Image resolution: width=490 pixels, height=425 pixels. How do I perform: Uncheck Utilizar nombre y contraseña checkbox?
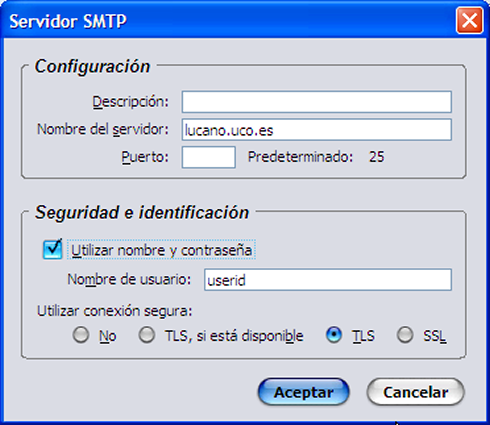[x=53, y=249]
